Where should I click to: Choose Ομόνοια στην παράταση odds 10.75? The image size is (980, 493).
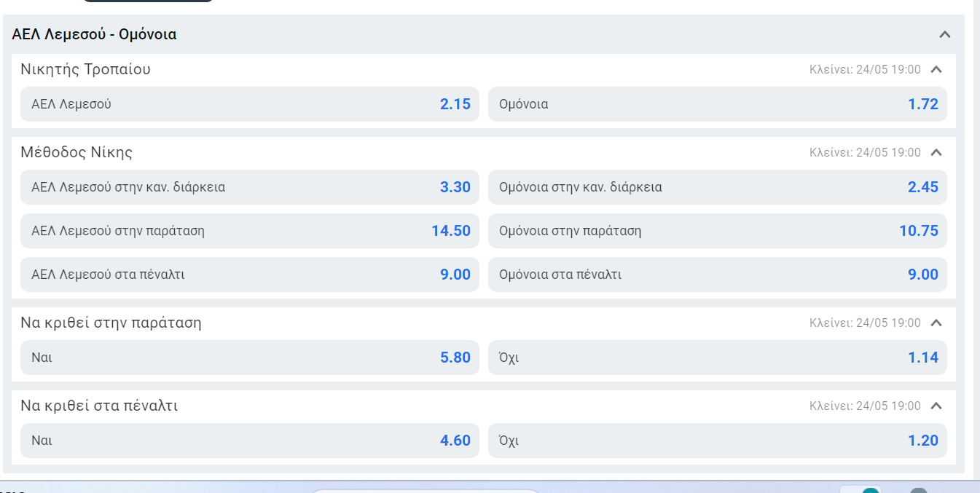[718, 231]
